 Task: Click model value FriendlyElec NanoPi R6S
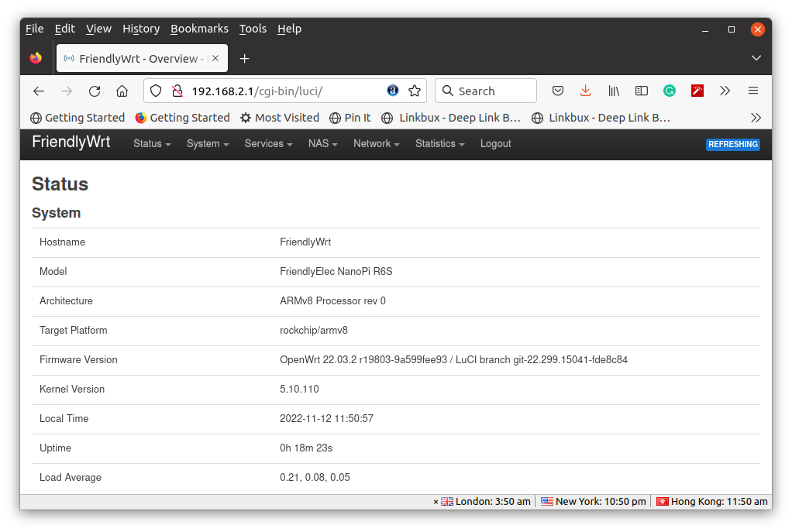point(336,272)
